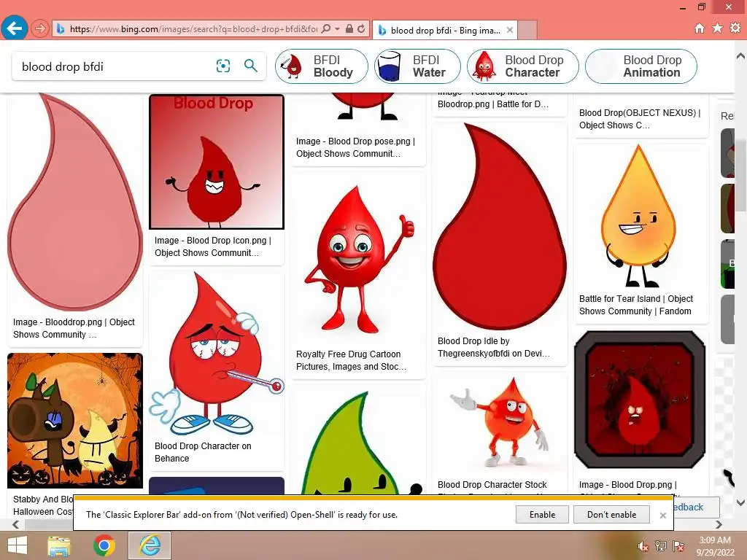Open visual search camera icon

223,66
